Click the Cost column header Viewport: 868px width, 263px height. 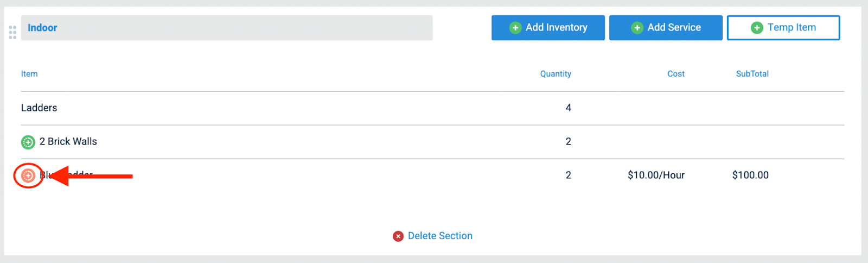click(x=676, y=74)
